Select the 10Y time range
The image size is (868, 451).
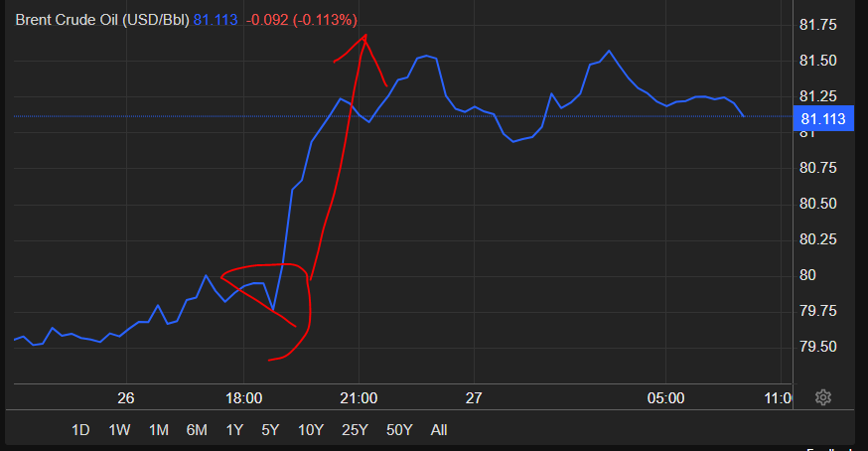311,430
